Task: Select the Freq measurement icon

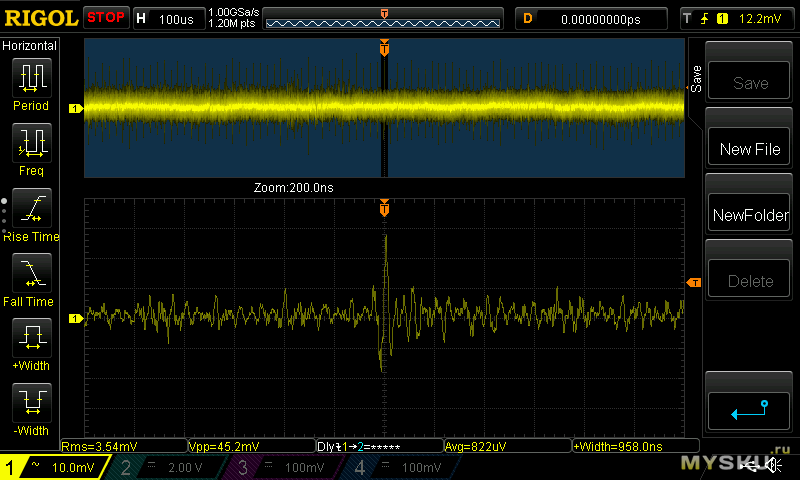Action: [x=32, y=143]
